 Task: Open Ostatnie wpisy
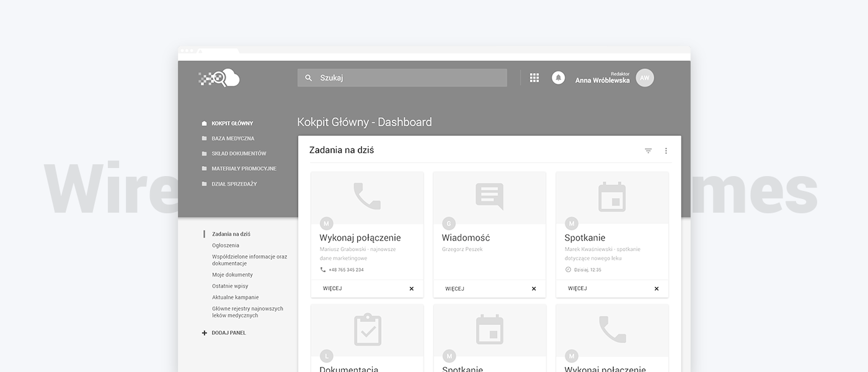[x=230, y=286]
